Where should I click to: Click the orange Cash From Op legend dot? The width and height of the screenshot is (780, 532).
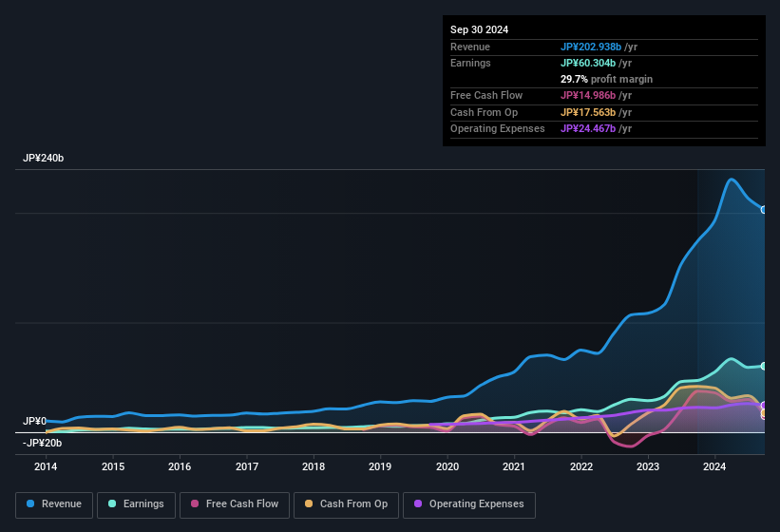(310, 504)
